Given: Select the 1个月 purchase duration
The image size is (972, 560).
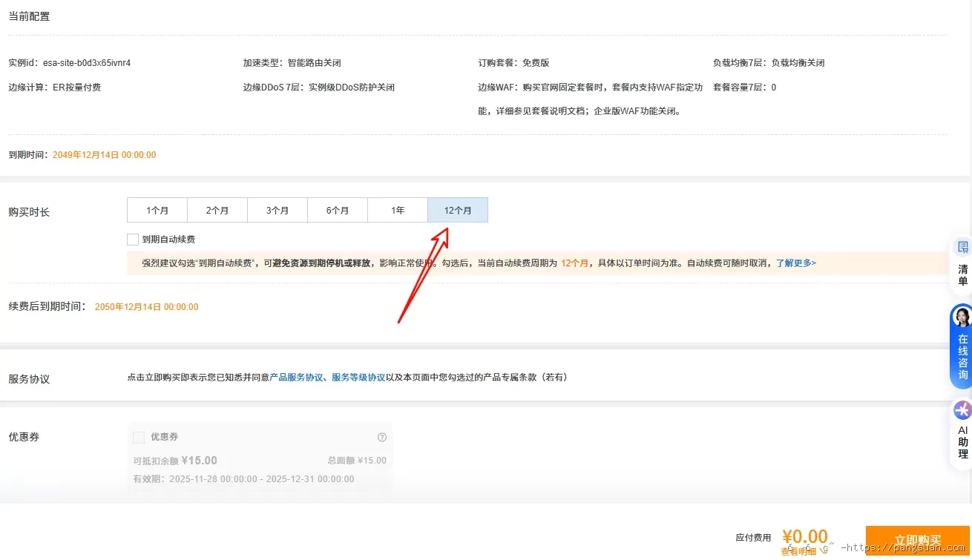Looking at the screenshot, I should 157,210.
